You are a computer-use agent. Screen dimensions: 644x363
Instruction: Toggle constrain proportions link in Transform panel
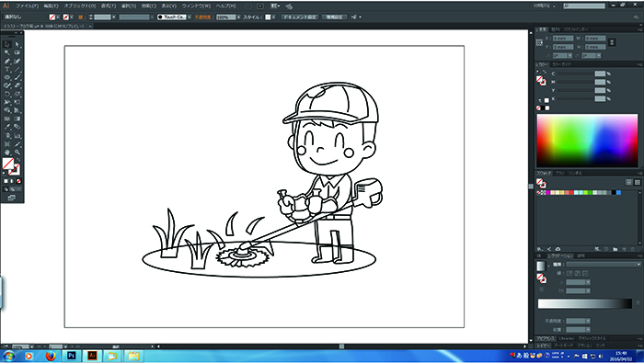click(x=612, y=42)
